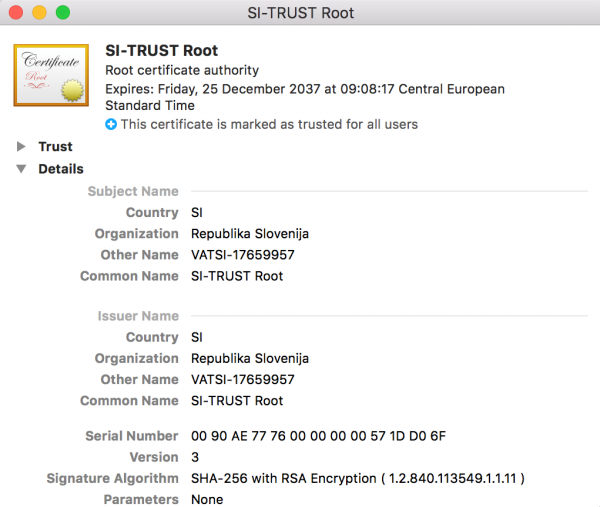
Task: Expand the Trust section triangle
Action: 21,147
